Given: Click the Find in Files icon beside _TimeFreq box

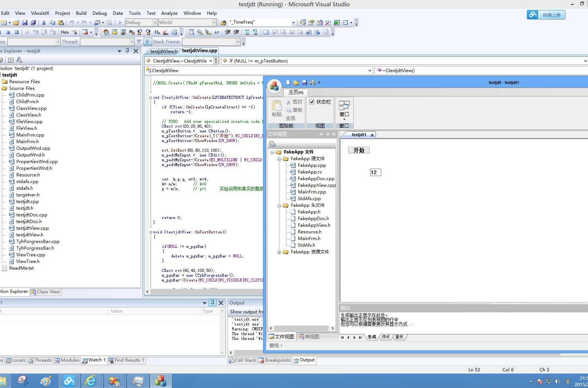Looking at the screenshot, I should 223,23.
